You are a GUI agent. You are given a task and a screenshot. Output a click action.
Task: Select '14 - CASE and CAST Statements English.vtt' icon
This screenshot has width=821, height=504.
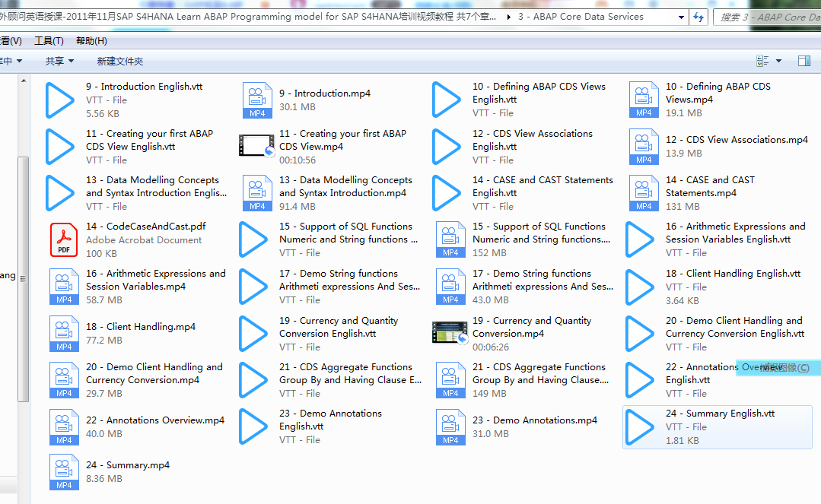pos(446,193)
